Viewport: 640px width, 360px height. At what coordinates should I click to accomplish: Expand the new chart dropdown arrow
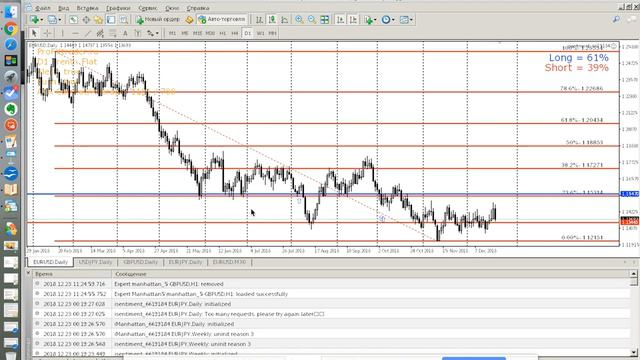(41, 20)
